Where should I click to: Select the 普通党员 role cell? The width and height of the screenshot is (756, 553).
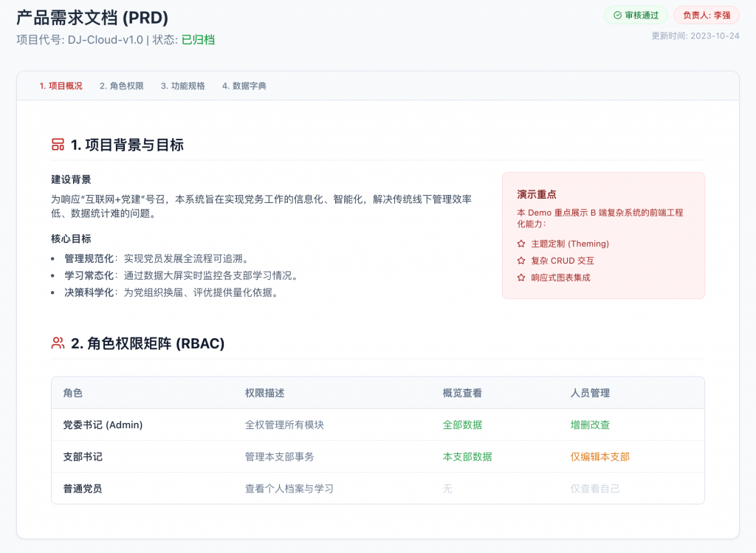[x=83, y=488]
